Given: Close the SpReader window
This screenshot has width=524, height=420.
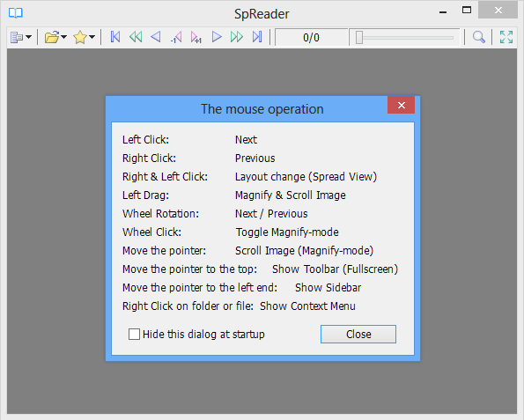Looking at the screenshot, I should tap(498, 11).
